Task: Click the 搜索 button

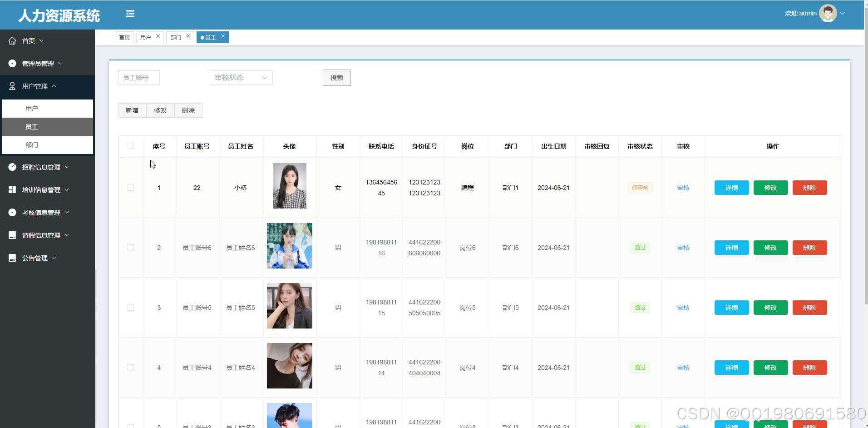Action: click(x=337, y=78)
